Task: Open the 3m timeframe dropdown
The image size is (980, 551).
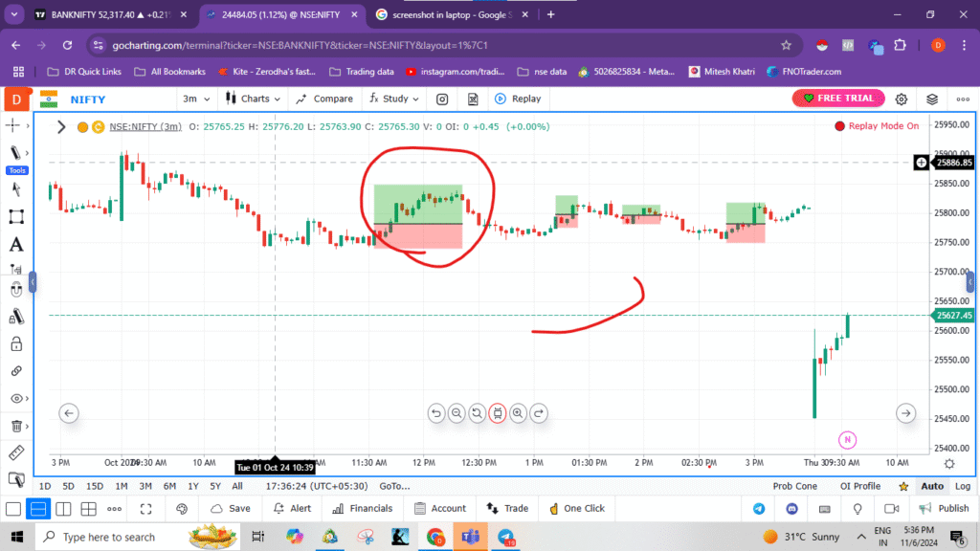Action: pos(194,99)
